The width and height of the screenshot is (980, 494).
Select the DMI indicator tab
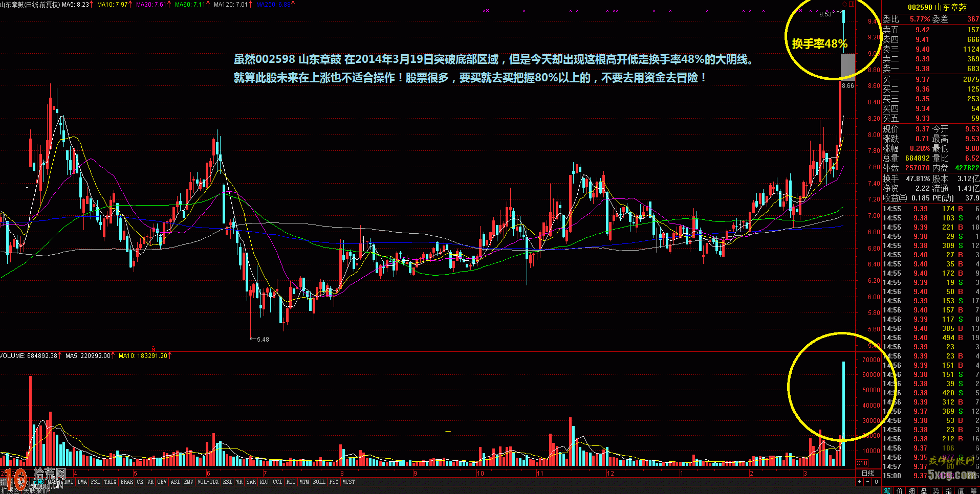click(x=69, y=482)
